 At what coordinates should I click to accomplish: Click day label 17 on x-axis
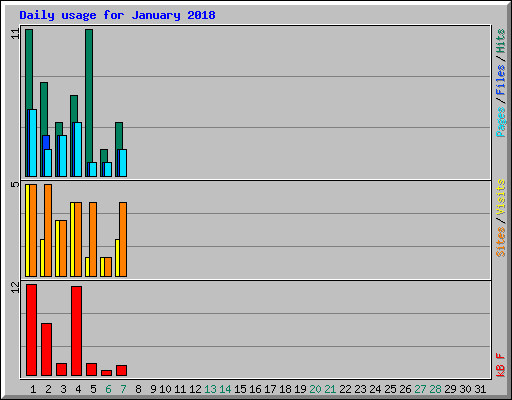click(270, 389)
